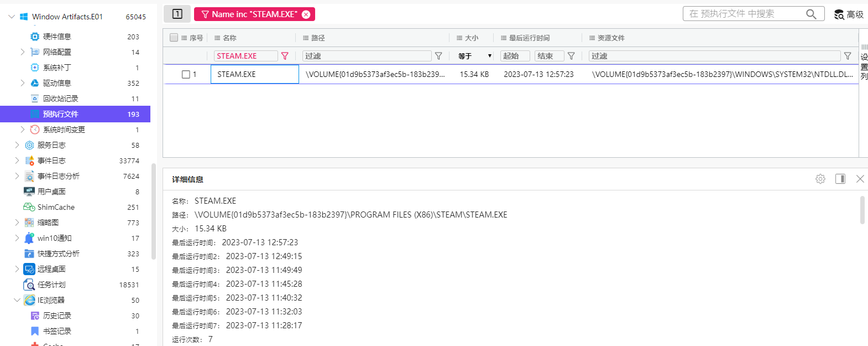Click the 远程桌面 icon
Screen dimensions: 868x346
(x=29, y=269)
